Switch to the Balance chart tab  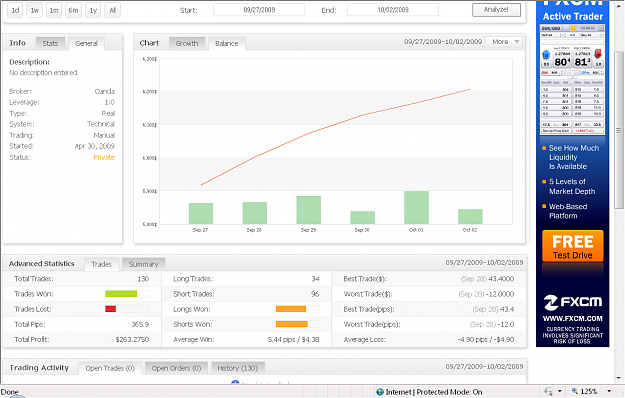(x=226, y=43)
